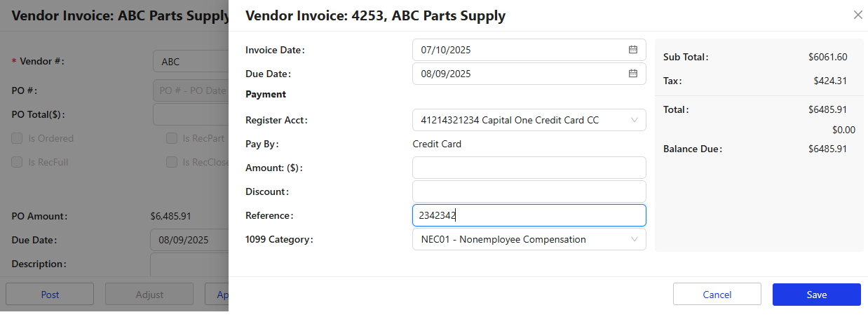Click the Vendor # field showing ABC

click(x=191, y=61)
